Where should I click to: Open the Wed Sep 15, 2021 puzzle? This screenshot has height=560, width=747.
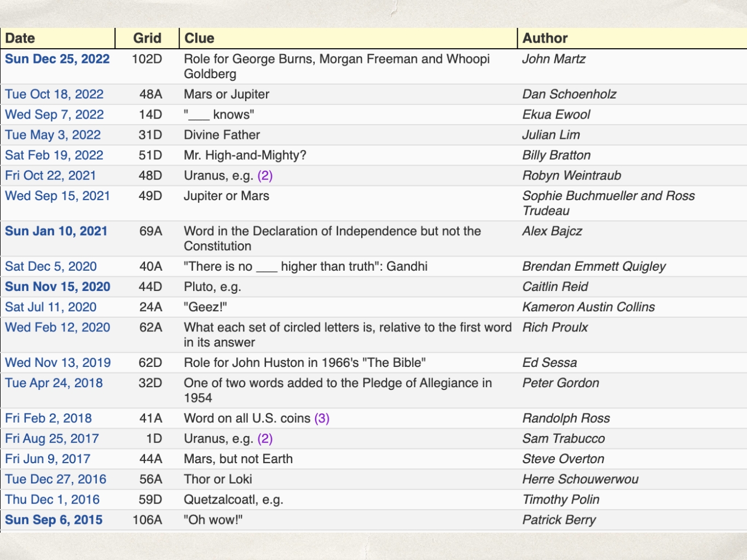(57, 196)
